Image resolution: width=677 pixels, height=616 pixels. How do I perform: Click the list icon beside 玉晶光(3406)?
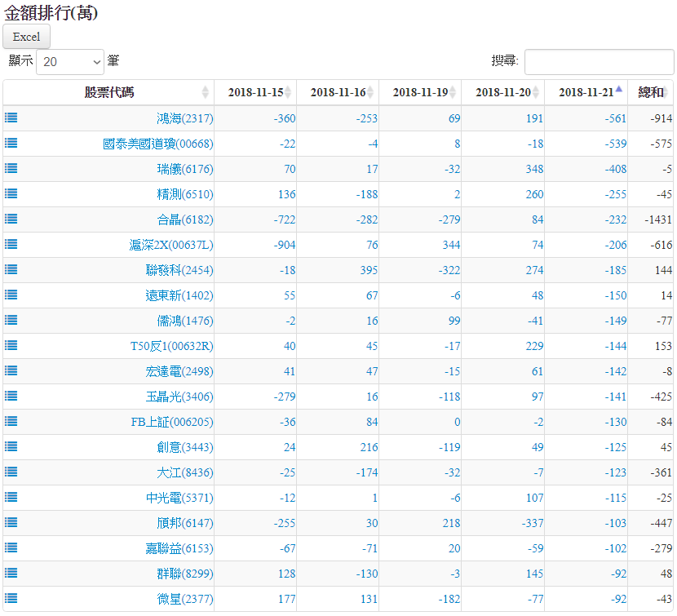(x=11, y=396)
